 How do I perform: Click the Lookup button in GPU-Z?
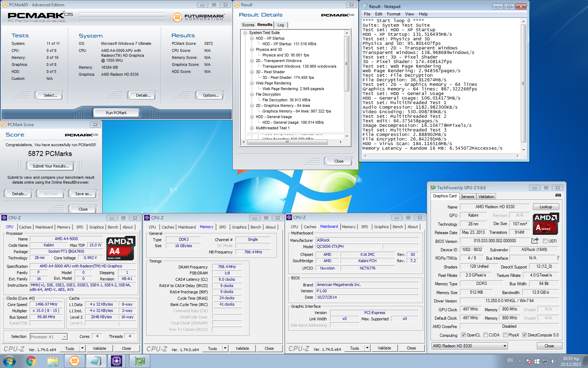pos(546,207)
